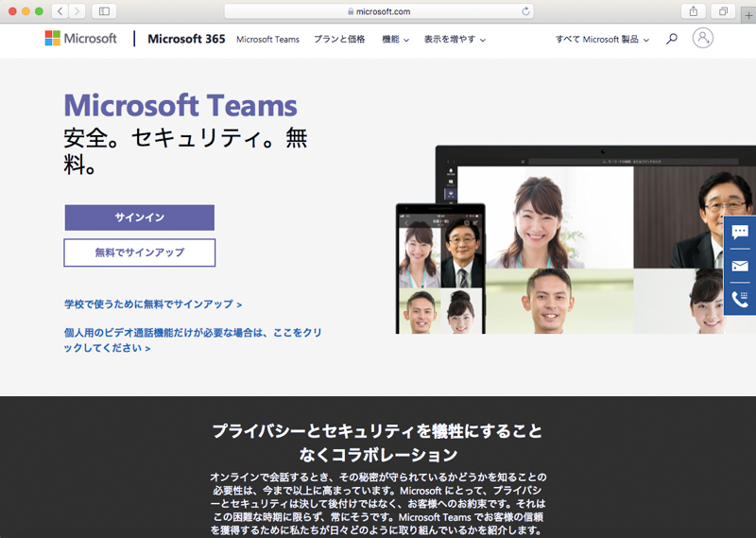Viewport: 756px width, 538px height.
Task: Click the Microsoft logo
Action: [x=80, y=38]
